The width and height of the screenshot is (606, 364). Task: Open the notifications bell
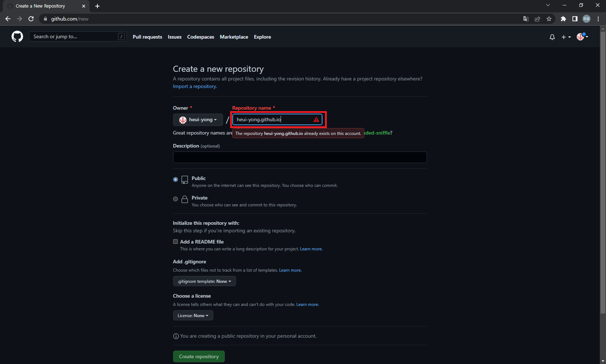pos(552,37)
